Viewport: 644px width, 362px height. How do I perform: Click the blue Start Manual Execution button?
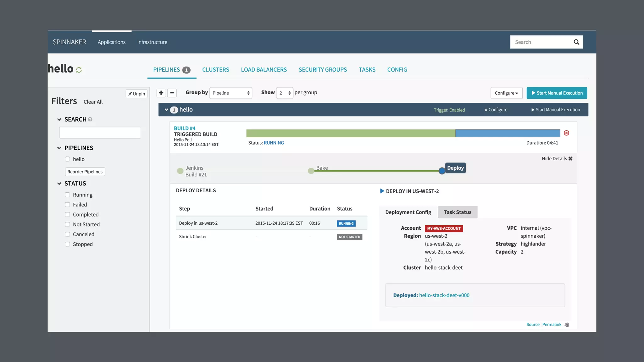pos(557,93)
